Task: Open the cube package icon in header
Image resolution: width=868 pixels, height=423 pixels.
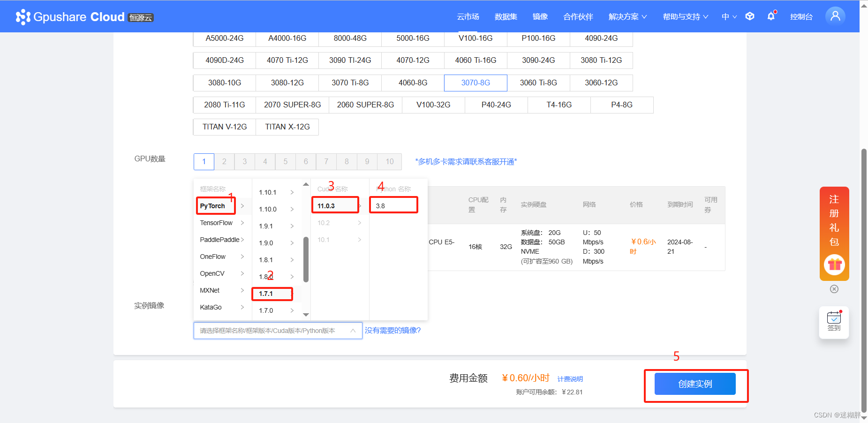Action: [750, 16]
